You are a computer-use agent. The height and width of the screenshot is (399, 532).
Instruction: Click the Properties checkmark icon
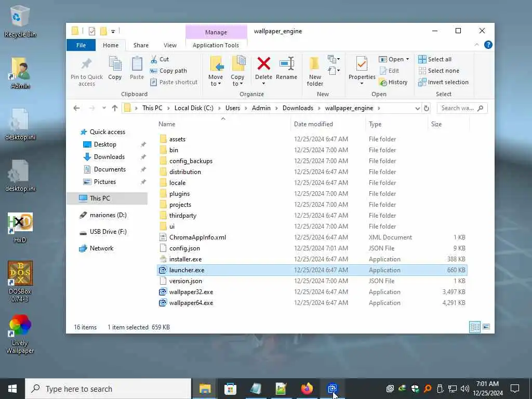pyautogui.click(x=362, y=64)
